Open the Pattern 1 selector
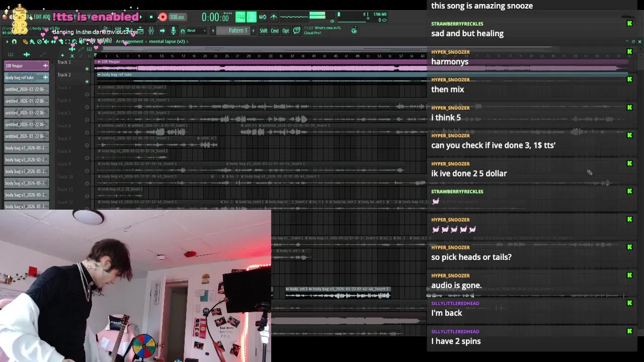 pyautogui.click(x=233, y=31)
